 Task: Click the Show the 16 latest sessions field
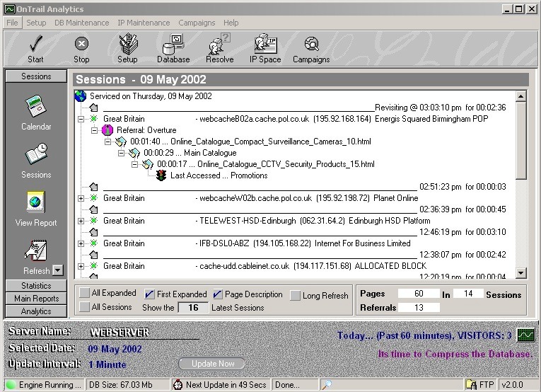click(x=193, y=308)
